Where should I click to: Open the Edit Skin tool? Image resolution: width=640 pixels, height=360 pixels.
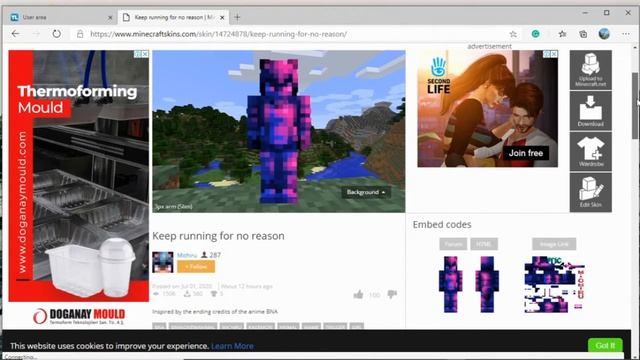(591, 192)
